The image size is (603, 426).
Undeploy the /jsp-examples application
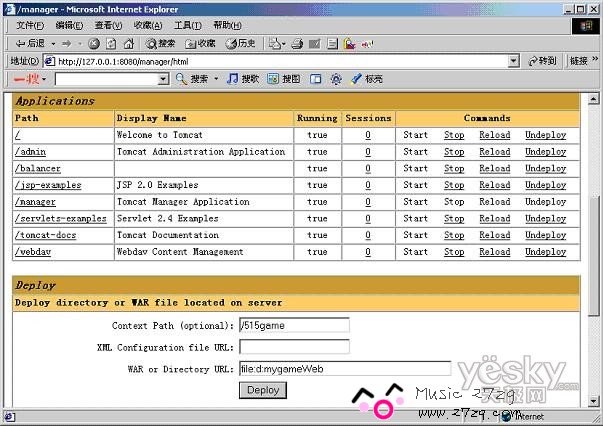coord(545,185)
